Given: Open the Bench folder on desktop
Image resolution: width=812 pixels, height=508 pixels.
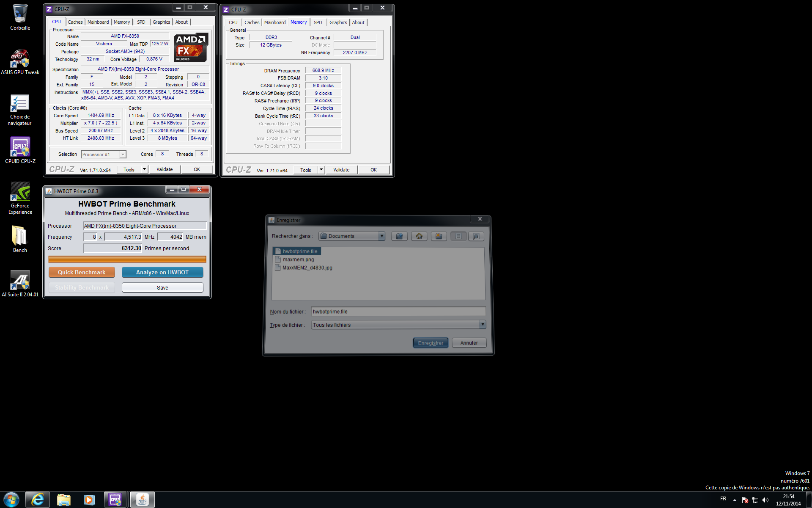Looking at the screenshot, I should (x=20, y=239).
